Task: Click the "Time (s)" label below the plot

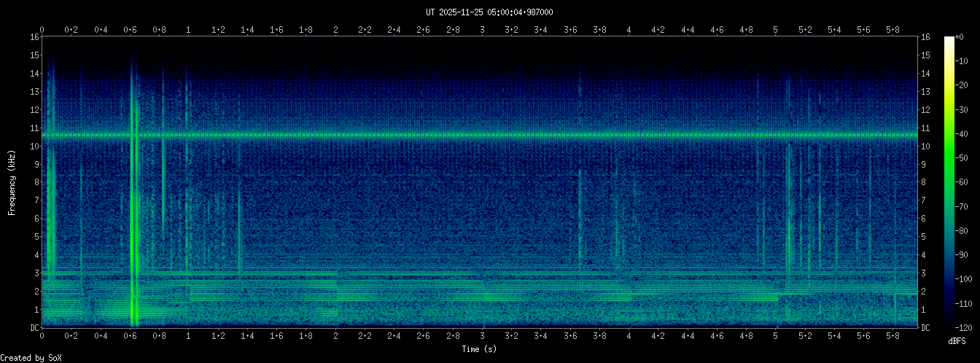Action: (479, 349)
